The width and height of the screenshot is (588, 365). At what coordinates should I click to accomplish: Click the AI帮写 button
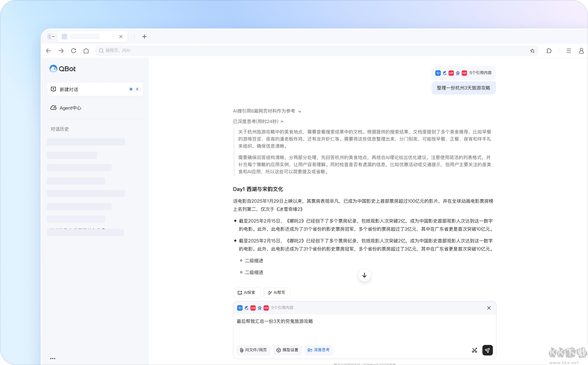pyautogui.click(x=277, y=293)
